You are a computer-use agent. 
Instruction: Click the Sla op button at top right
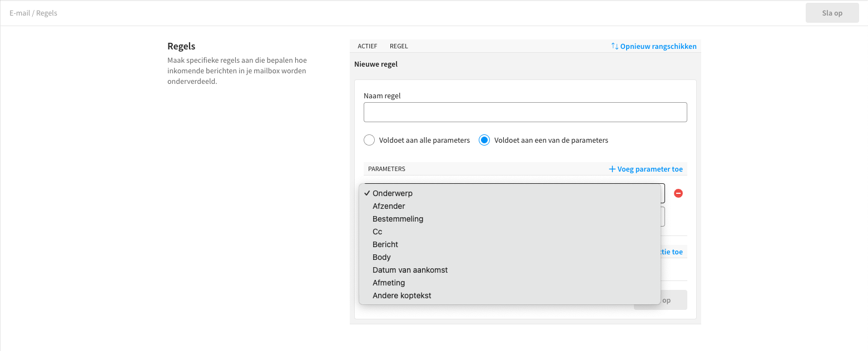832,13
